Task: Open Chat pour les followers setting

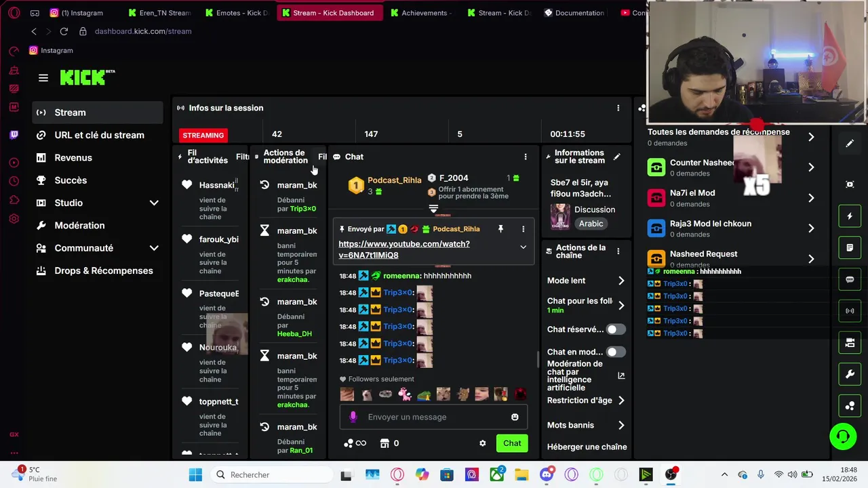Action: [x=587, y=305]
